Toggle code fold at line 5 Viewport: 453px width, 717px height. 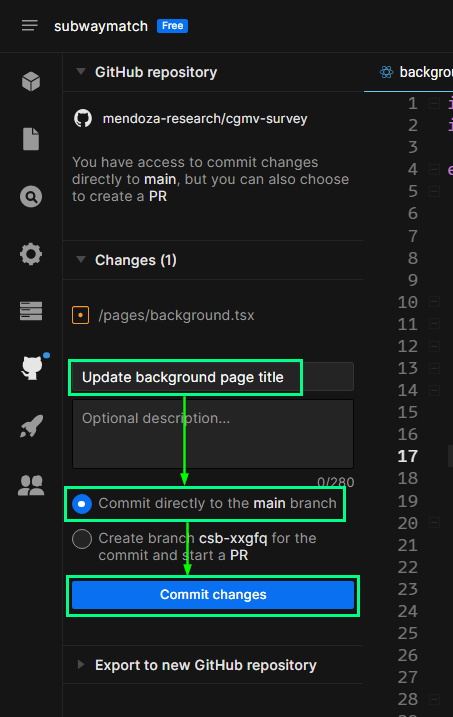click(x=434, y=191)
